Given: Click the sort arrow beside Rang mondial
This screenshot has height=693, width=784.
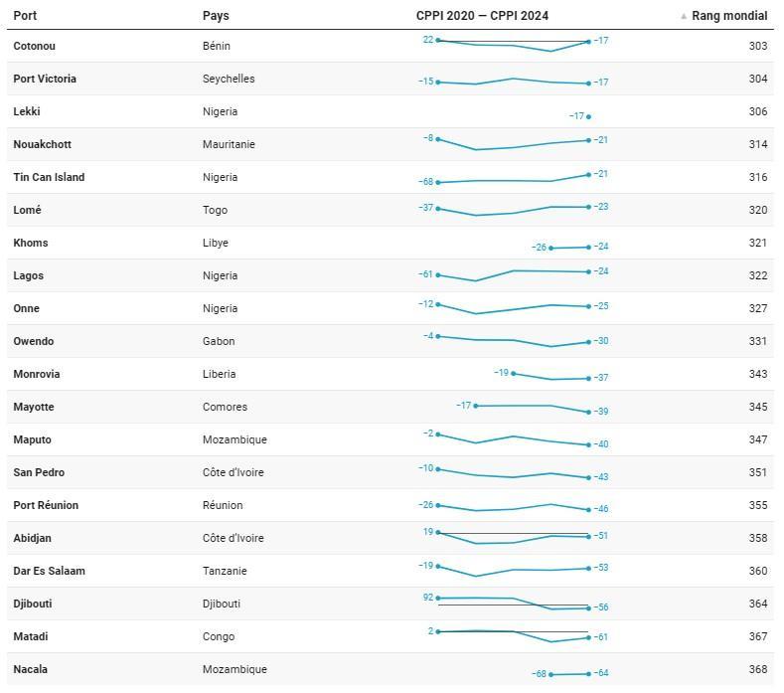Looking at the screenshot, I should click(684, 17).
